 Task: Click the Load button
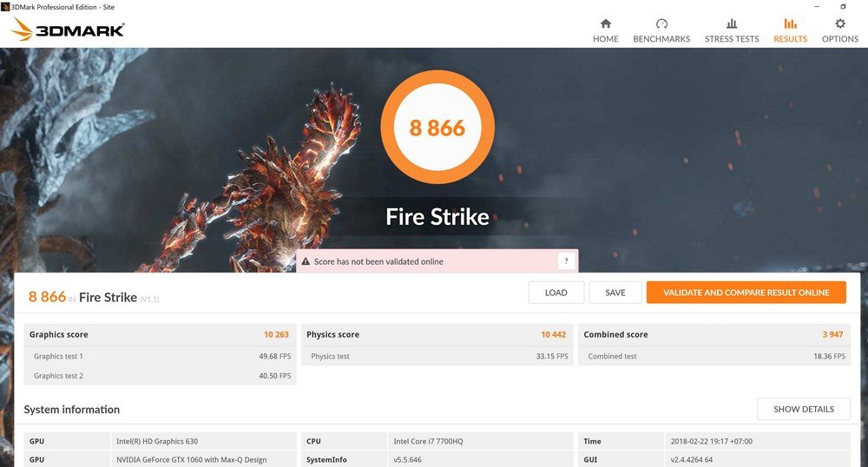point(556,293)
